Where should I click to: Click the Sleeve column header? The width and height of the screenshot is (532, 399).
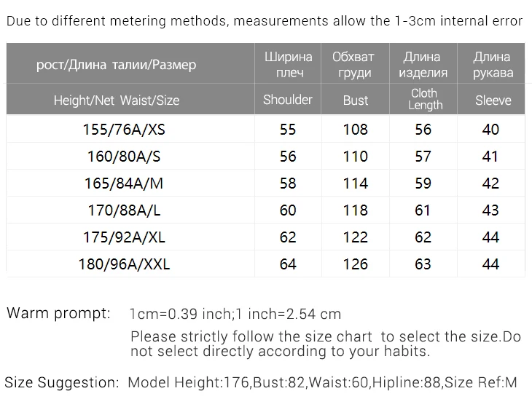click(493, 100)
